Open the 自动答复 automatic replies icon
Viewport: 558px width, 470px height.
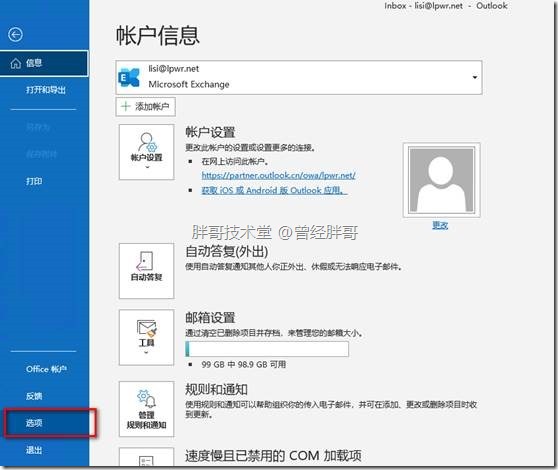[x=147, y=271]
